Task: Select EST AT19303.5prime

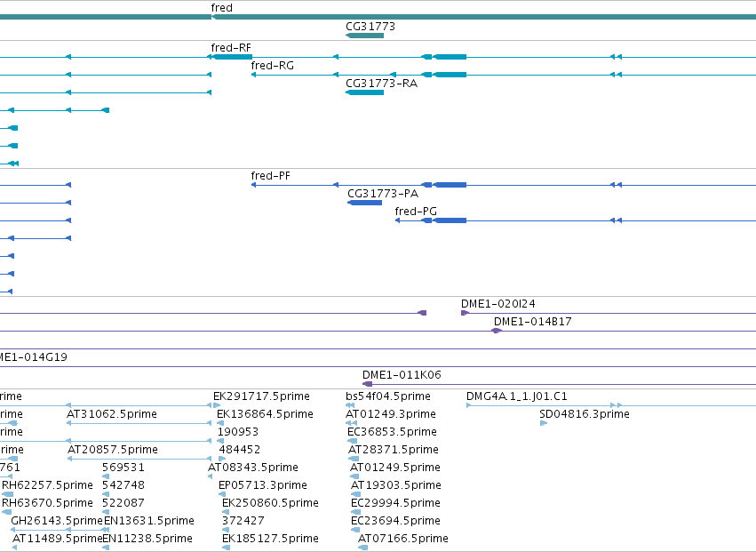Action: 396,485
